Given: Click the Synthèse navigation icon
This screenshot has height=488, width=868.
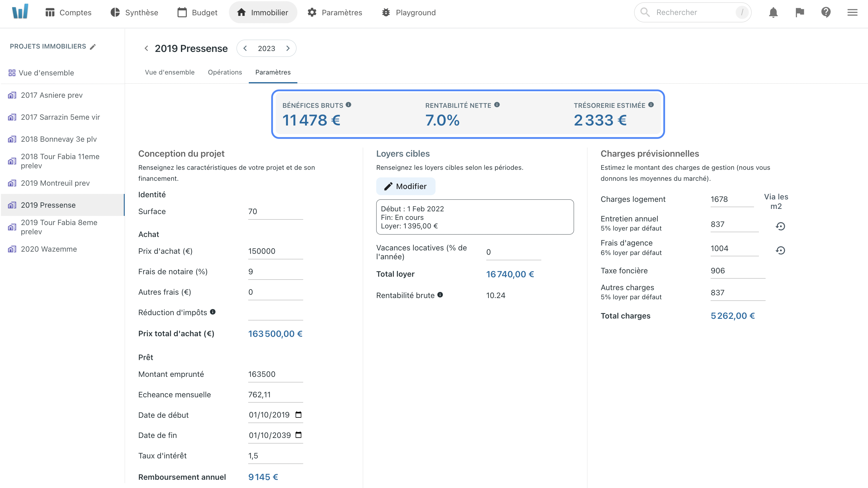Looking at the screenshot, I should 115,12.
